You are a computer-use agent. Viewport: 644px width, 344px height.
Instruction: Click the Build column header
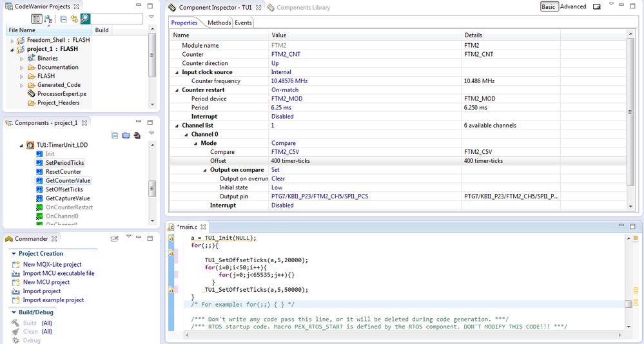[x=102, y=30]
